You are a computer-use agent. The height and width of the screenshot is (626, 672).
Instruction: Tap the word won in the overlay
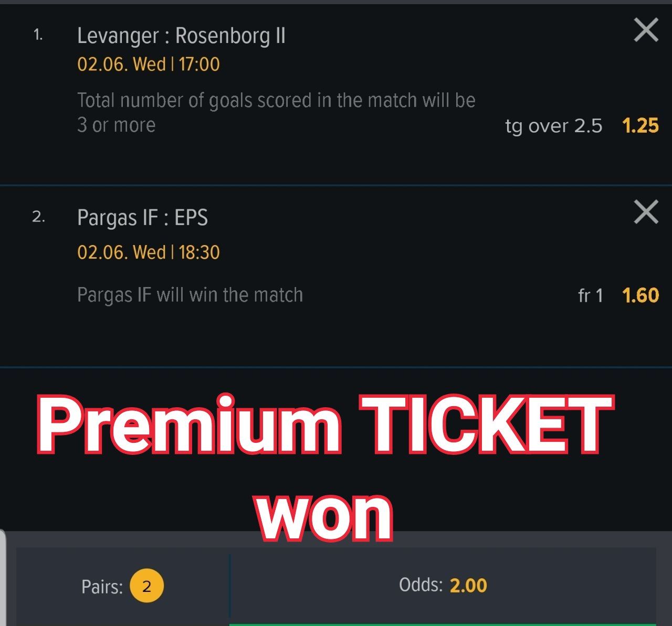point(325,517)
